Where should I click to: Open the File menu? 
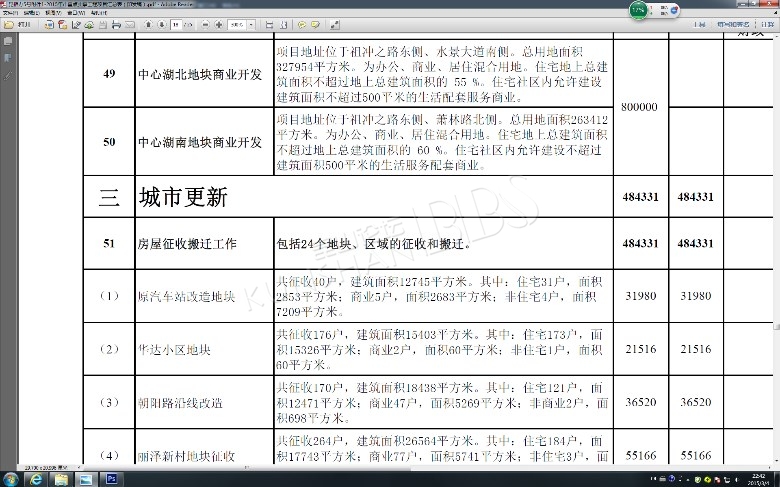click(10, 13)
